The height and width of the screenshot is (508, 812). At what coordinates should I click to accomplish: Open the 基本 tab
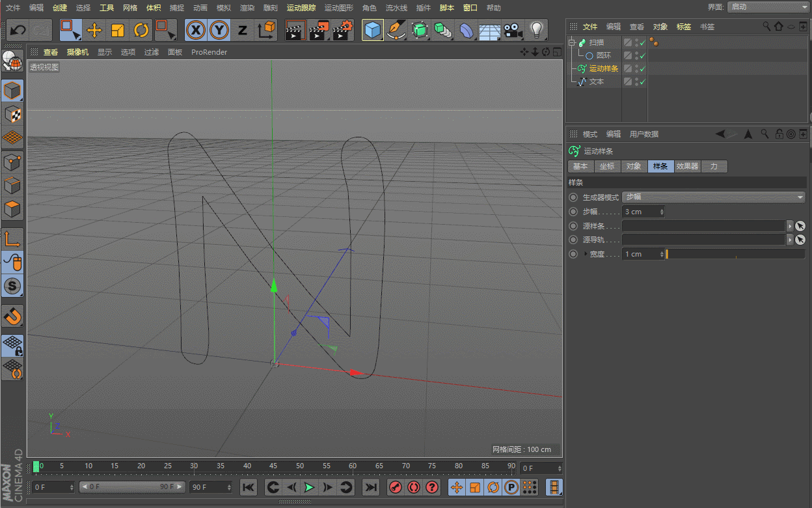pyautogui.click(x=580, y=166)
